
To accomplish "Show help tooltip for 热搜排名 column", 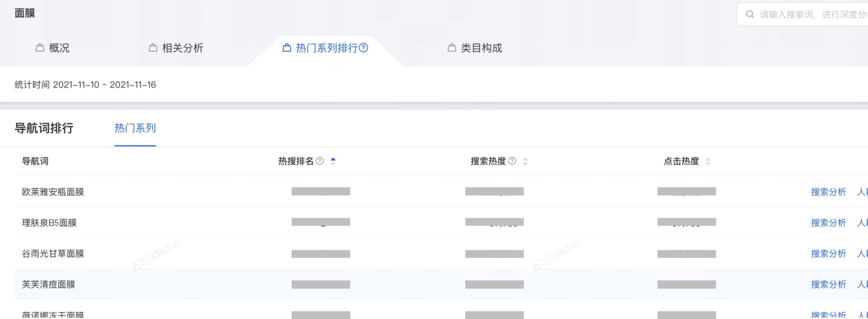I will tap(320, 161).
